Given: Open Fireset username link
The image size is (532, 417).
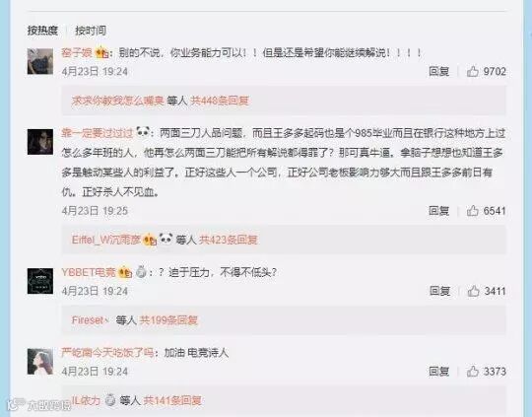Looking at the screenshot, I should pyautogui.click(x=90, y=319).
